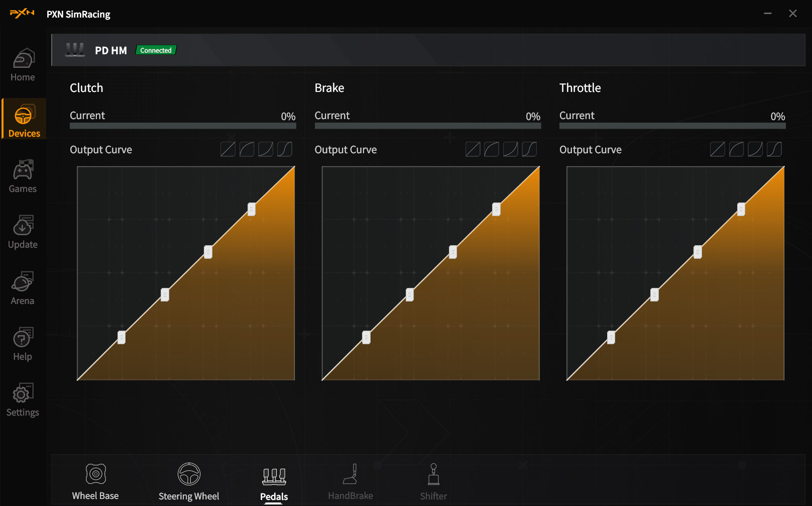Image resolution: width=812 pixels, height=506 pixels.
Task: Open the Shifter tab
Action: pyautogui.click(x=433, y=481)
